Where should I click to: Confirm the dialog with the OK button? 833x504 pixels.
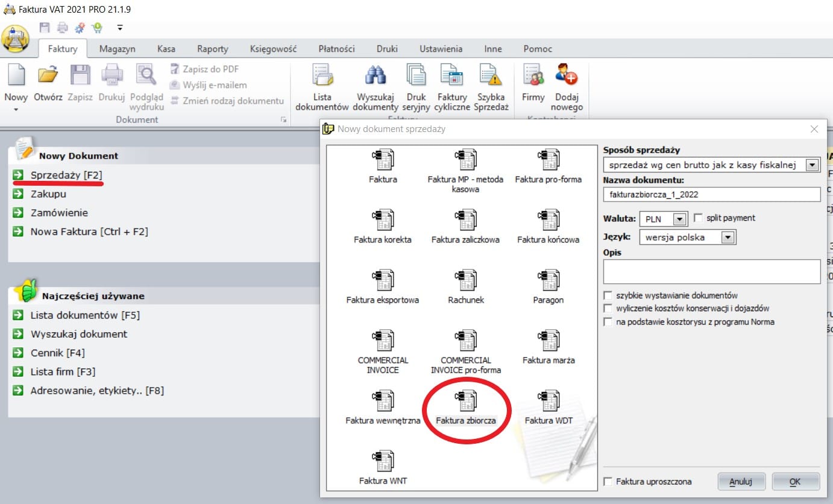(x=795, y=482)
